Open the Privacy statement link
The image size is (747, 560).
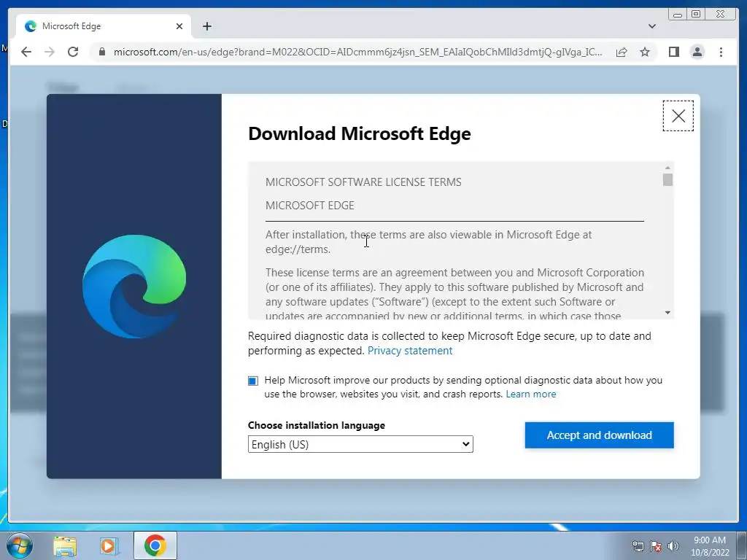pos(410,351)
